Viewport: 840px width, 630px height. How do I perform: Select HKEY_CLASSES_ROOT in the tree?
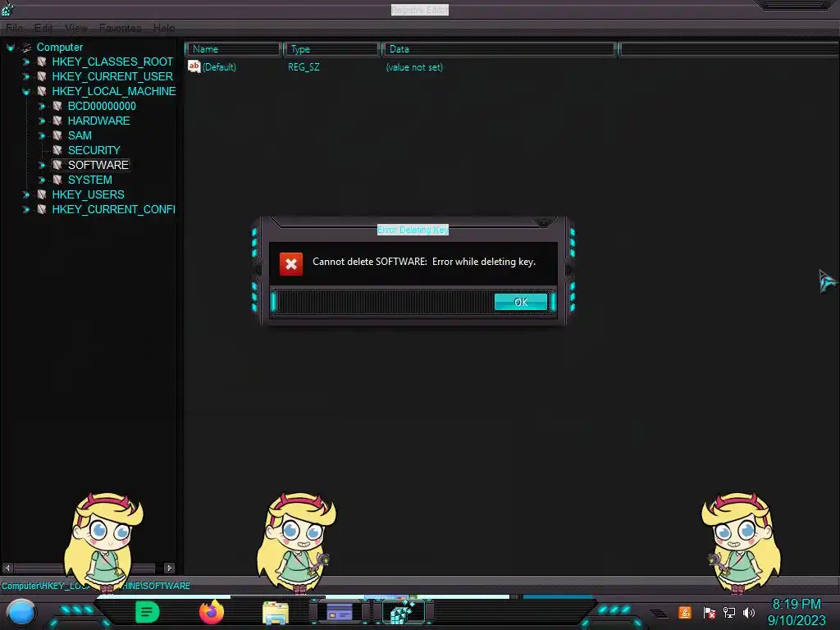(x=112, y=62)
